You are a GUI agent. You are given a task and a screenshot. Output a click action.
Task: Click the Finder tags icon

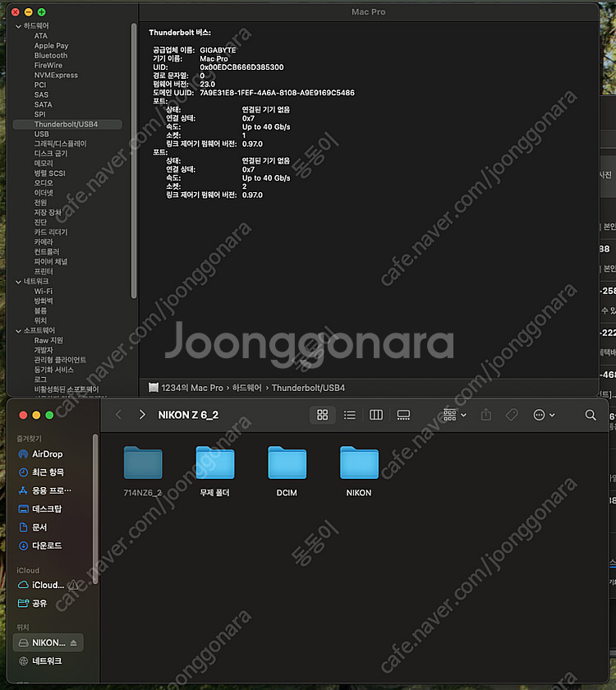coord(512,415)
